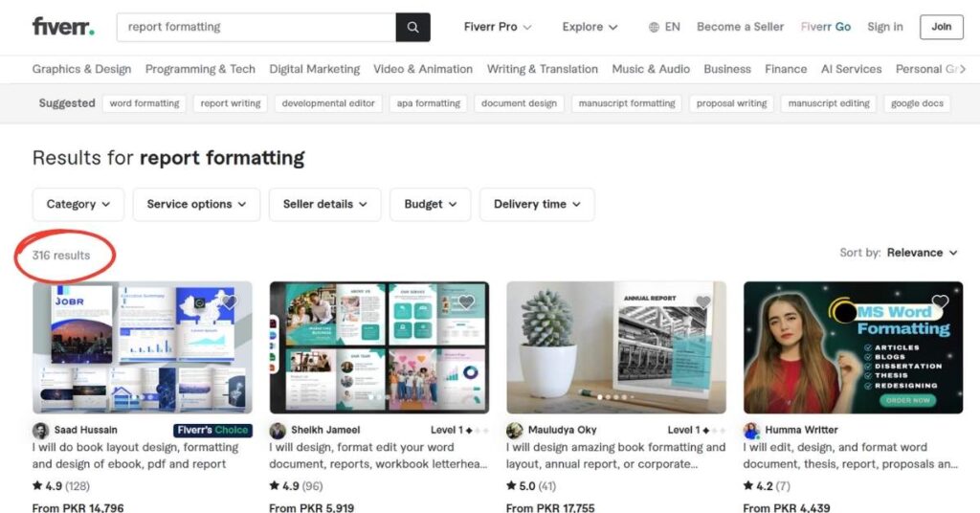Click the 'manuscript editing' suggestion tag
The image size is (980, 513).
[x=829, y=103]
